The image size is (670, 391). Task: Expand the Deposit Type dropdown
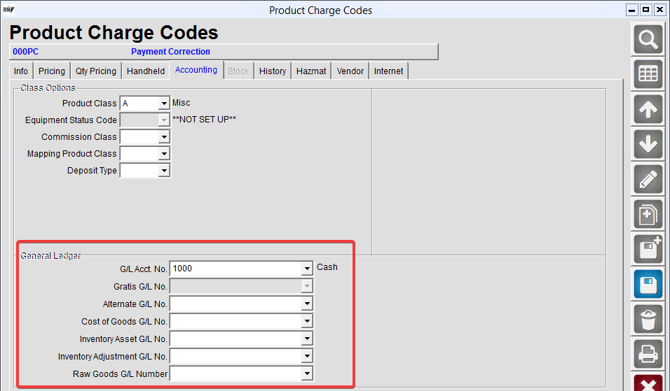pyautogui.click(x=164, y=171)
